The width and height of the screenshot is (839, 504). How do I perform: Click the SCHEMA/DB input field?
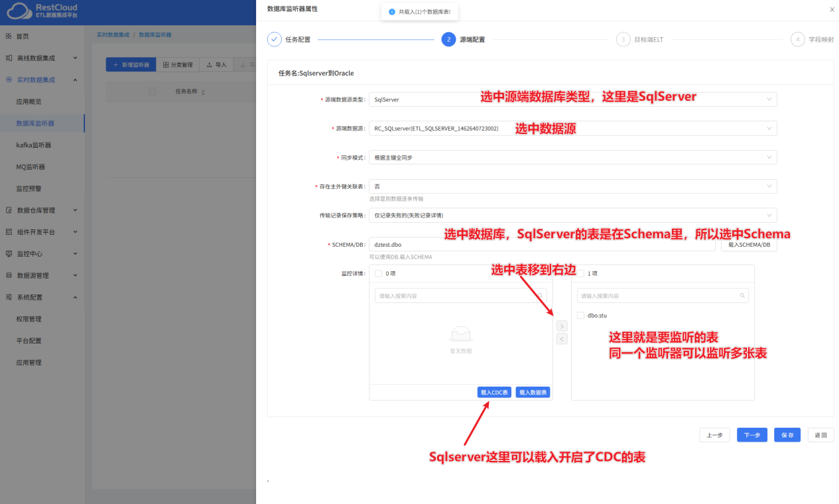tap(541, 244)
